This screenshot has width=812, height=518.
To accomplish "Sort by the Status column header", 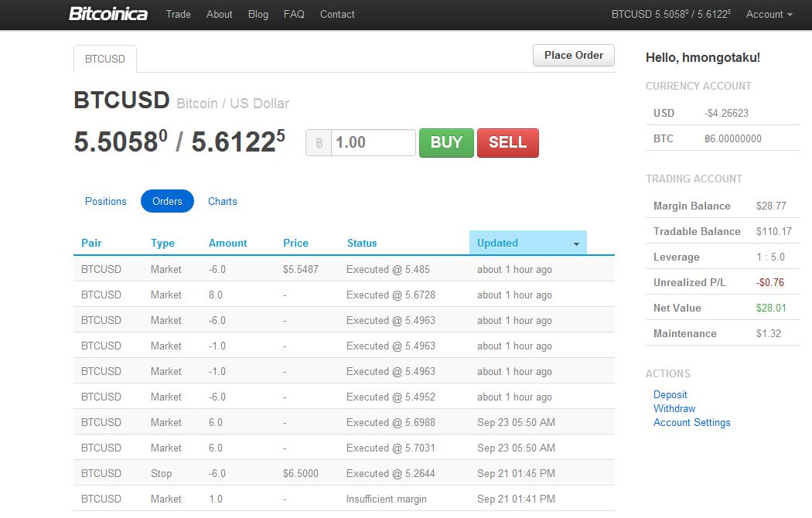I will (362, 244).
